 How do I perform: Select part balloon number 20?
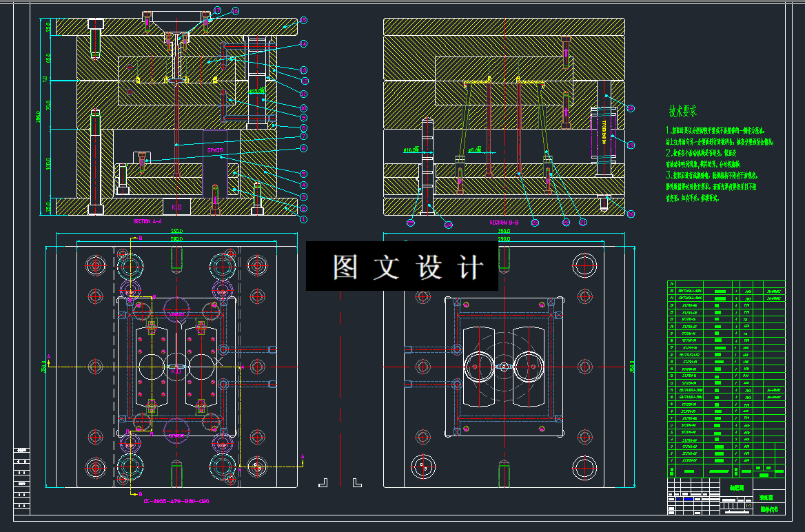pyautogui.click(x=631, y=214)
